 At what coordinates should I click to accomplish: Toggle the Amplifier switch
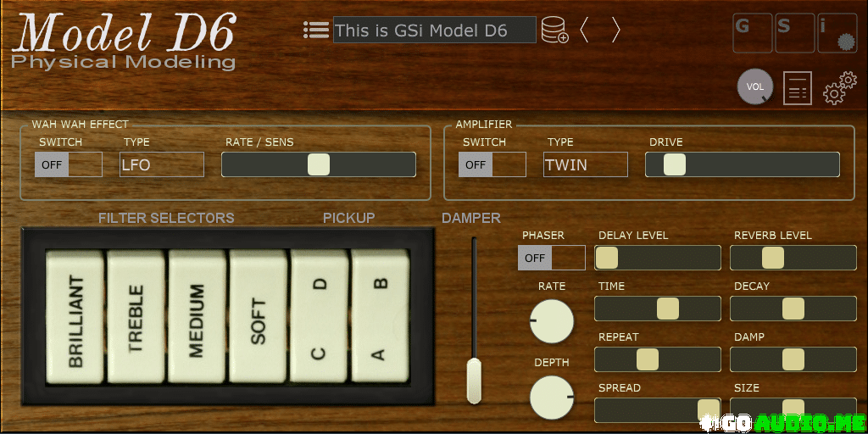[492, 164]
